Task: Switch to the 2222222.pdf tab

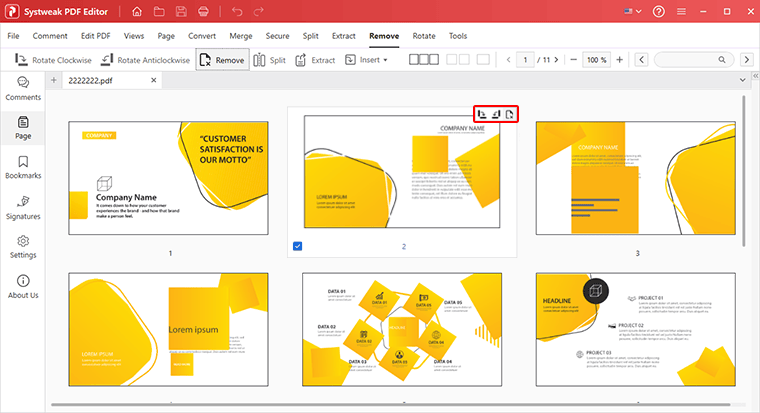Action: tap(92, 79)
